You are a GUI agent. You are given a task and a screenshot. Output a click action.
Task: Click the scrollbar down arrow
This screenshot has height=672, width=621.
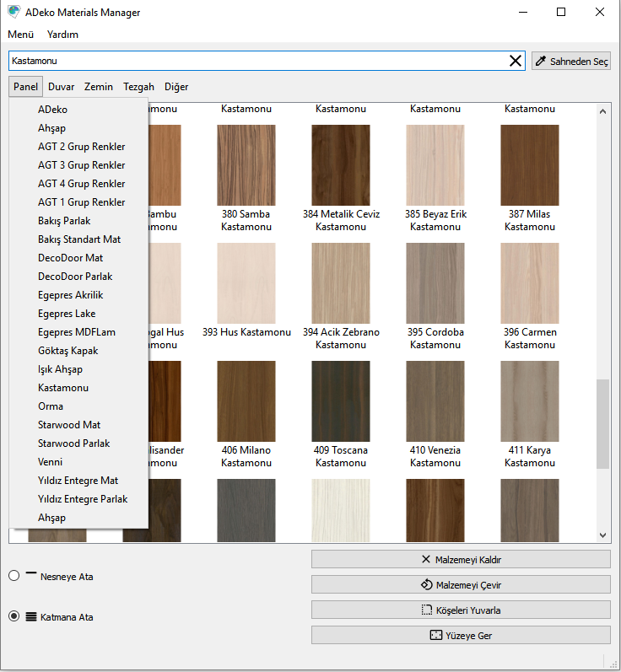(602, 535)
